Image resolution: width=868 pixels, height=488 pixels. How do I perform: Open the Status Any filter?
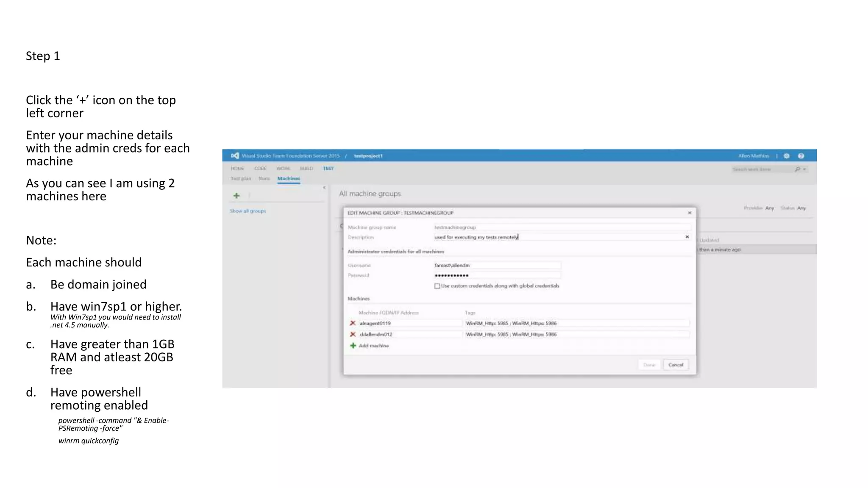click(x=801, y=208)
